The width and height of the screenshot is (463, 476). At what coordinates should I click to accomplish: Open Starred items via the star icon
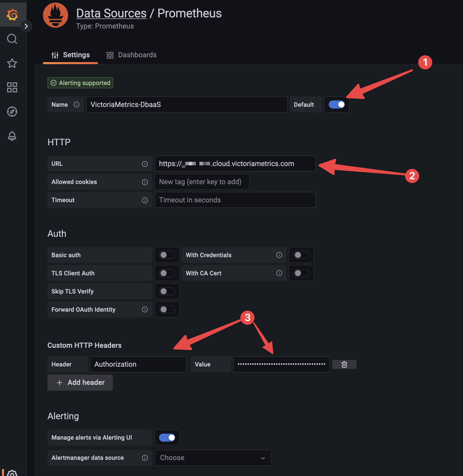[x=12, y=63]
